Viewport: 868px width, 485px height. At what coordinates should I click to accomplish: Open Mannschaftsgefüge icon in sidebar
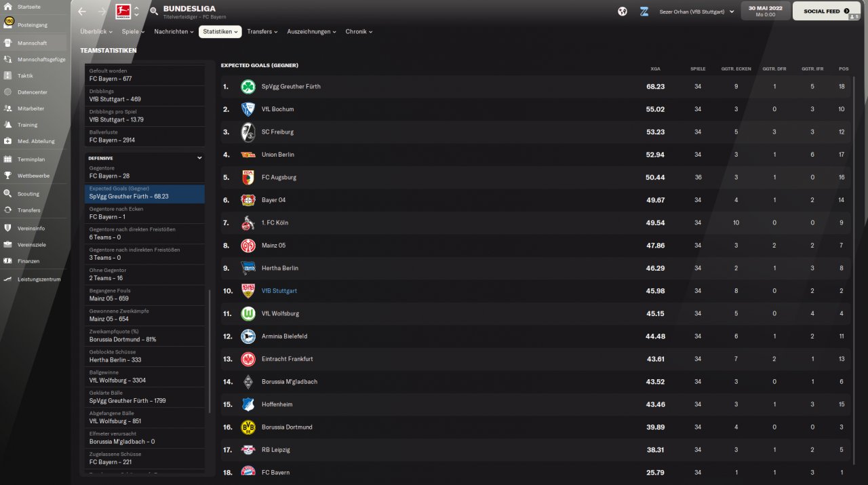(x=8, y=59)
